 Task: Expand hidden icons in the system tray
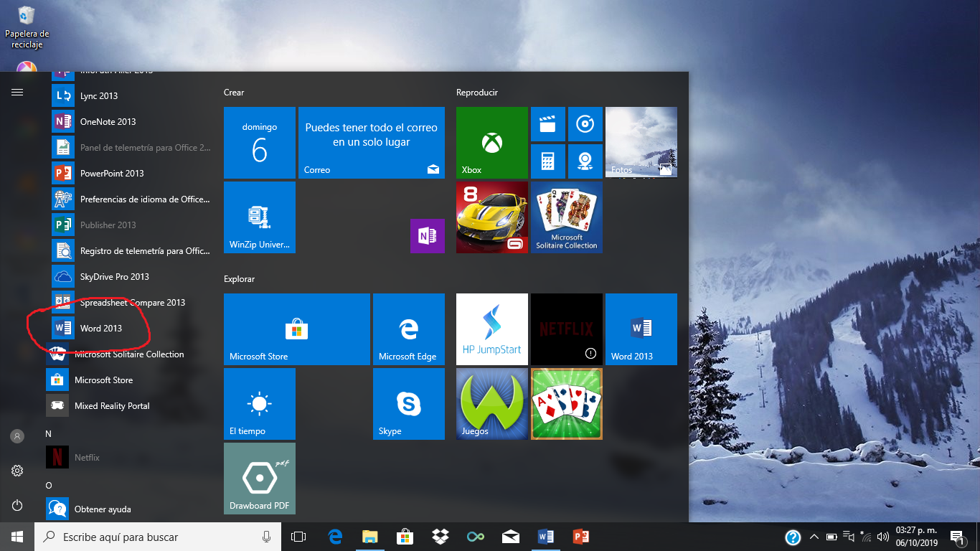[813, 536]
